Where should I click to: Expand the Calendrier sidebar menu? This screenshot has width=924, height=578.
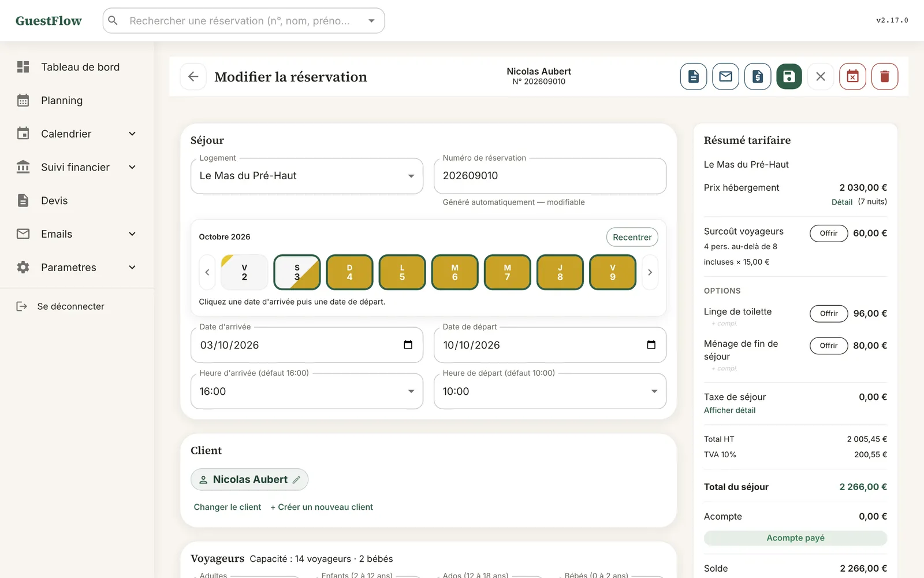pos(132,134)
